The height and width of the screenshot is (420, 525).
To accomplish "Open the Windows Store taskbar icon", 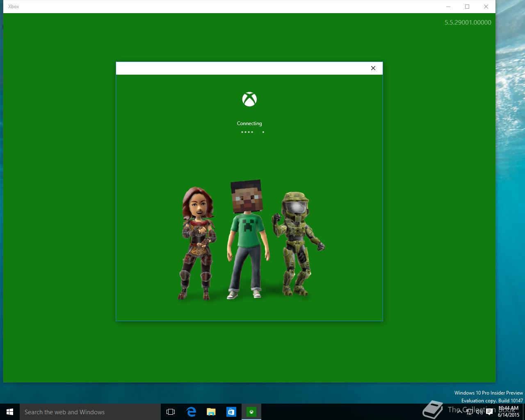I will [231, 412].
